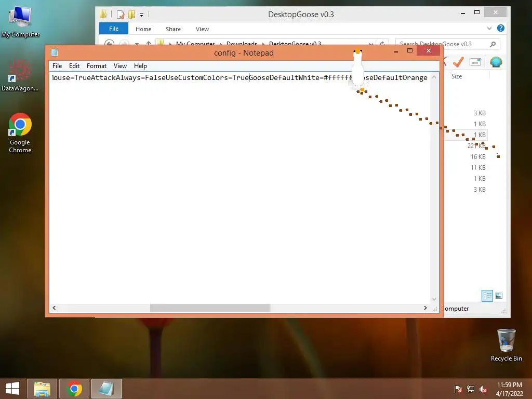
Task: Open the Help menu in Notepad
Action: click(x=140, y=66)
